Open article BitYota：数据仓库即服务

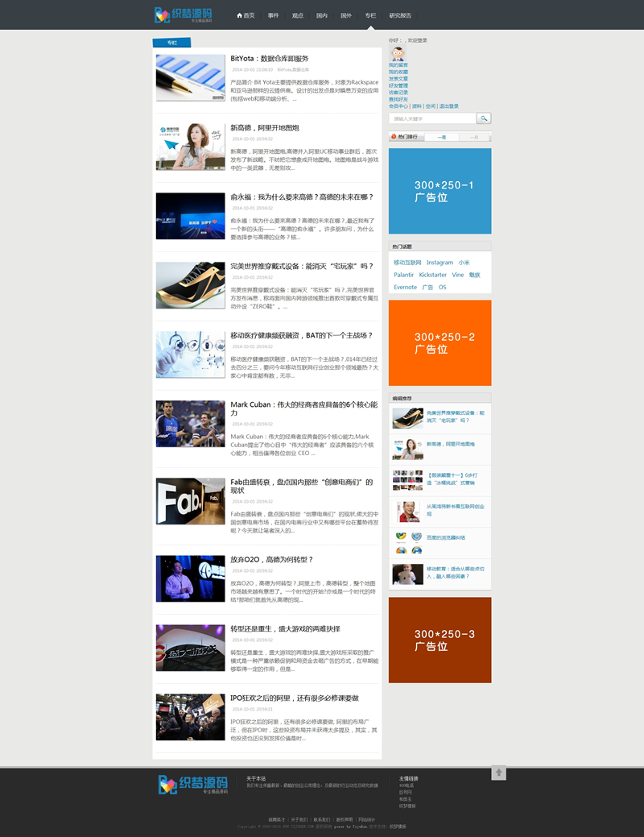(269, 59)
